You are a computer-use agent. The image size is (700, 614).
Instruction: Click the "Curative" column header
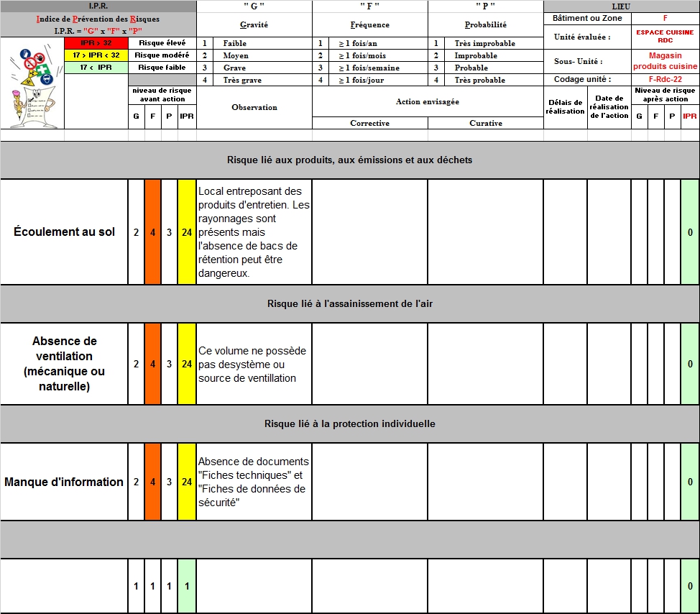(486, 124)
